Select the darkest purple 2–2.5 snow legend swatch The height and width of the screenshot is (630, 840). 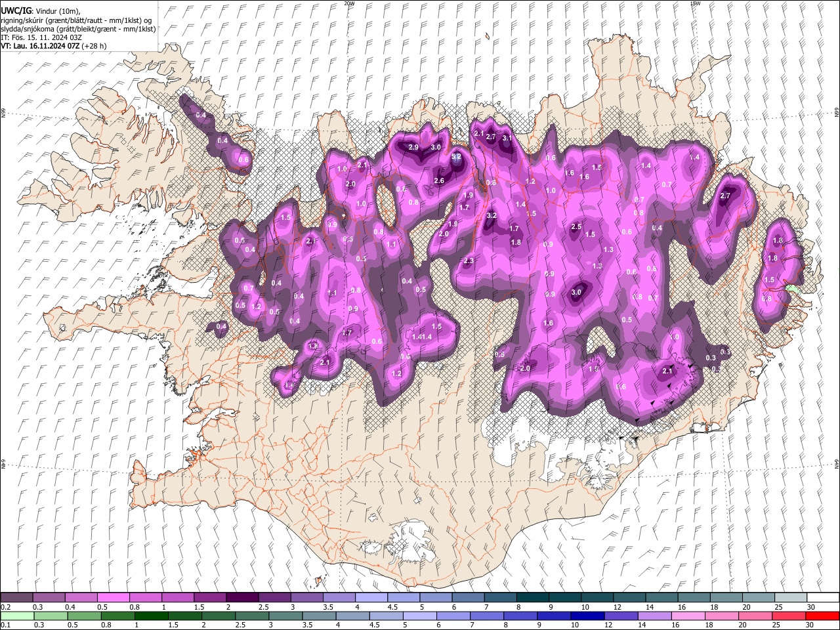point(241,597)
